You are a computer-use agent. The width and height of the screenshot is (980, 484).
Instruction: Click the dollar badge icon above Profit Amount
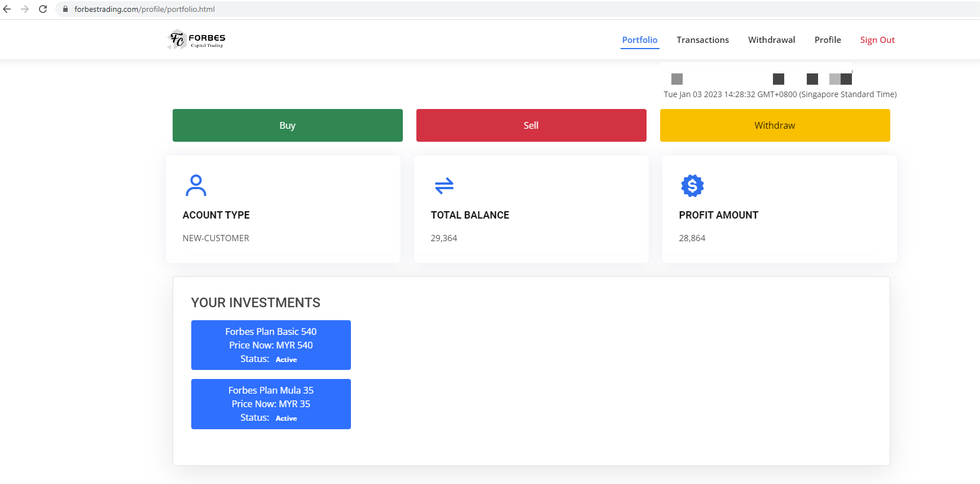coord(692,186)
